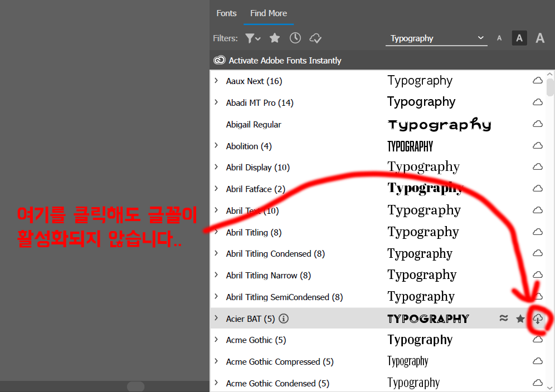The width and height of the screenshot is (555, 392).
Task: Expand the Abril Titling Condensed family
Action: pyautogui.click(x=216, y=253)
